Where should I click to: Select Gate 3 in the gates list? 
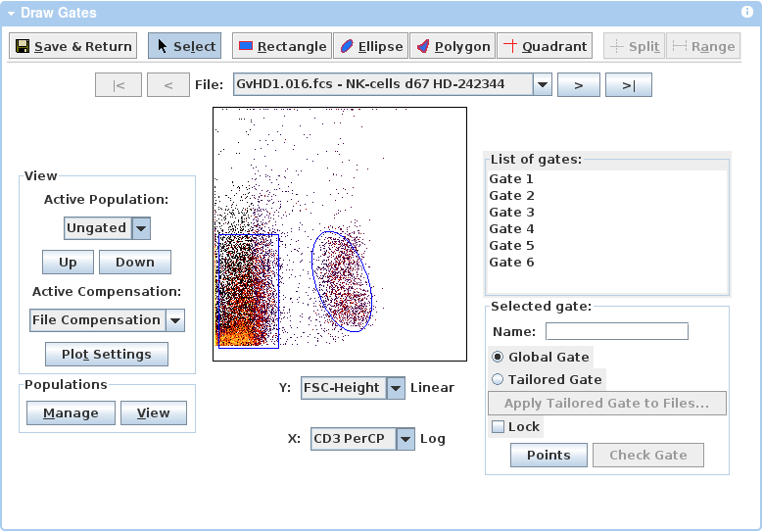click(x=512, y=213)
